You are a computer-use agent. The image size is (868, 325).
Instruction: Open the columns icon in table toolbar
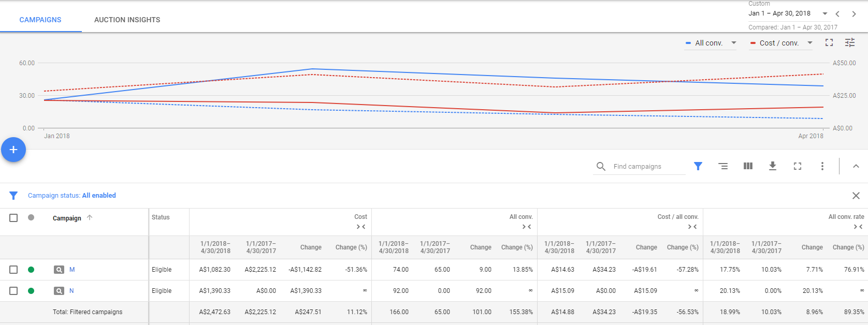[748, 166]
